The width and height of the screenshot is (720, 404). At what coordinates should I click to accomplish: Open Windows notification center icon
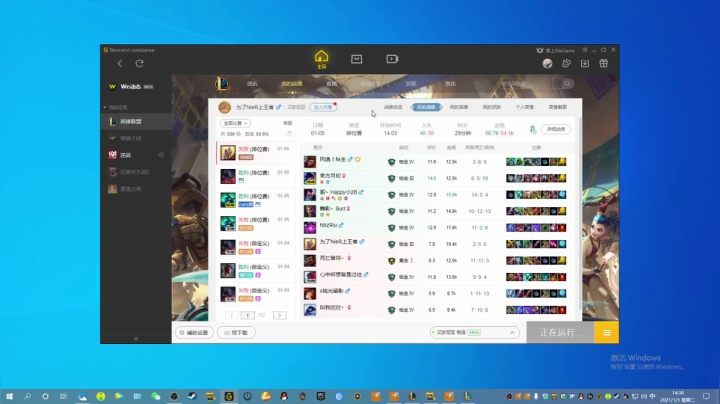(x=707, y=396)
